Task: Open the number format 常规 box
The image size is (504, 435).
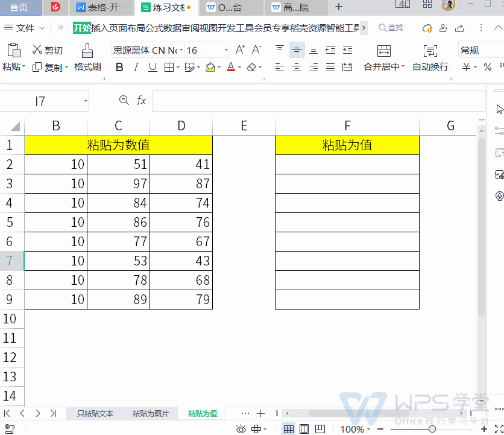Action: pos(481,50)
